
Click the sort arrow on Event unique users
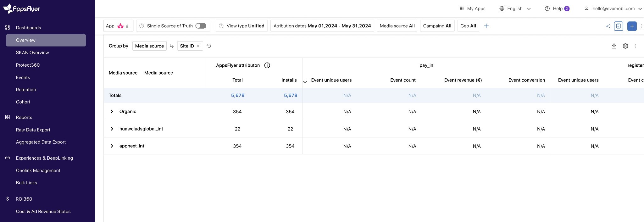(x=305, y=81)
